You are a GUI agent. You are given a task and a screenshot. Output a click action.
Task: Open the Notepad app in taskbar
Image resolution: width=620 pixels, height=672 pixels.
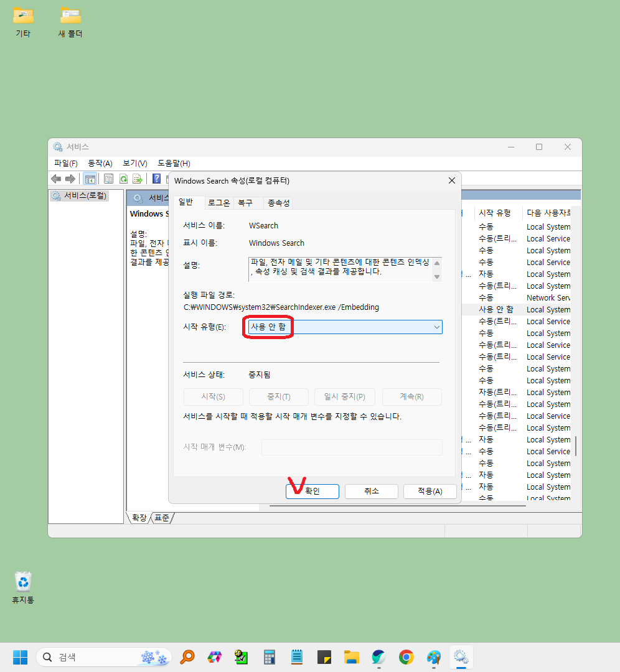[x=297, y=657]
